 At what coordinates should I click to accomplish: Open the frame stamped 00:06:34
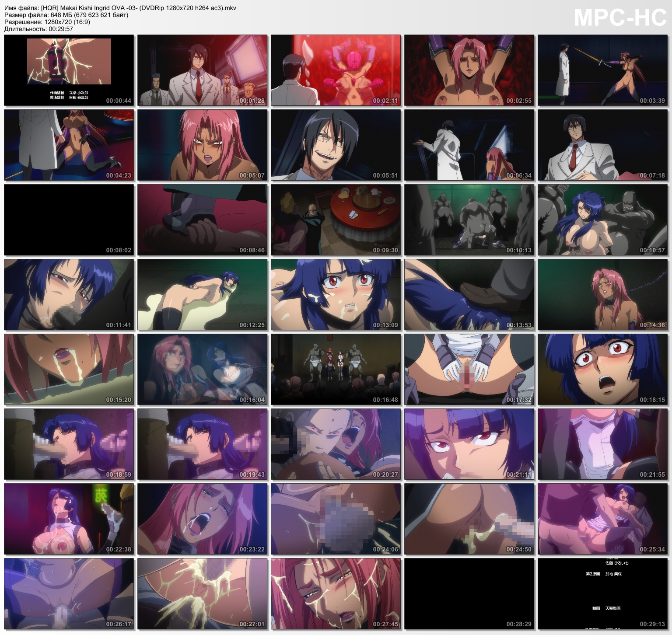469,145
